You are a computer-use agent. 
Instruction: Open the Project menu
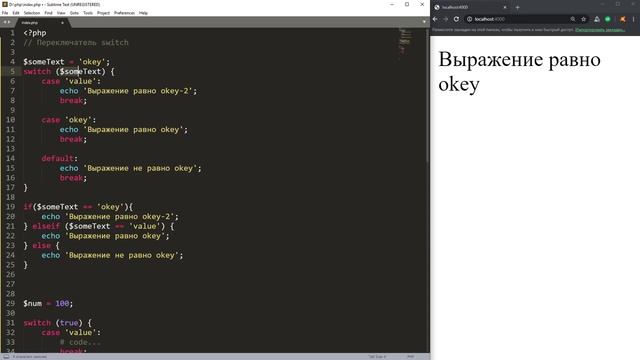coord(103,13)
